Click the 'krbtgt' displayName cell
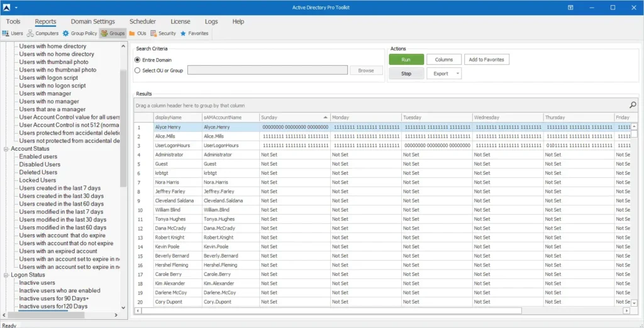Screen dimensions: 644x328 [178, 173]
